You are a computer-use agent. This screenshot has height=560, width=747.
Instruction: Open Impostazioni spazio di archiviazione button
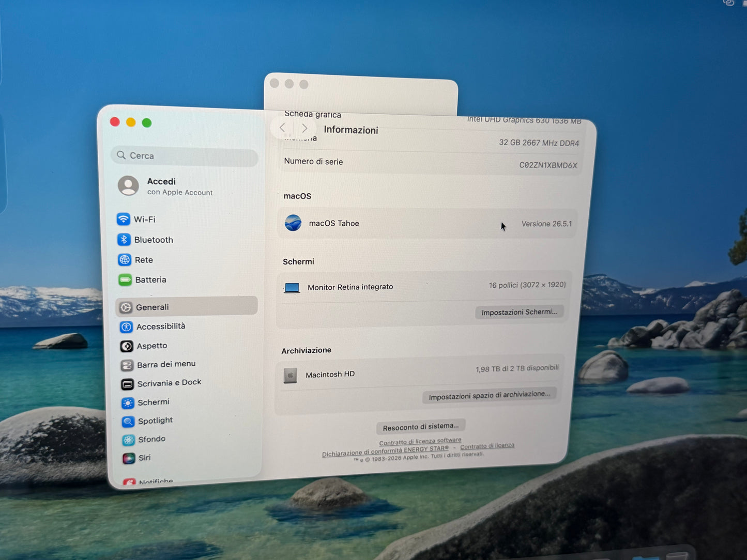(x=489, y=396)
